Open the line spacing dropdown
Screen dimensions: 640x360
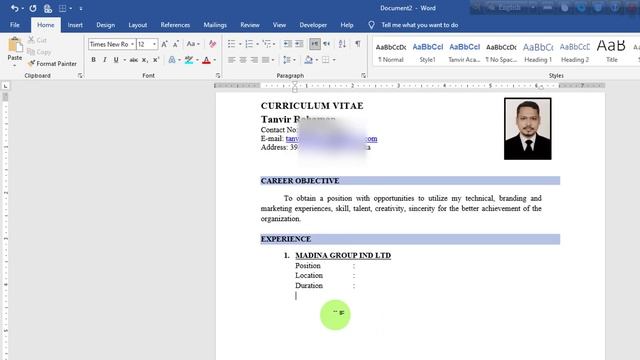click(289, 60)
